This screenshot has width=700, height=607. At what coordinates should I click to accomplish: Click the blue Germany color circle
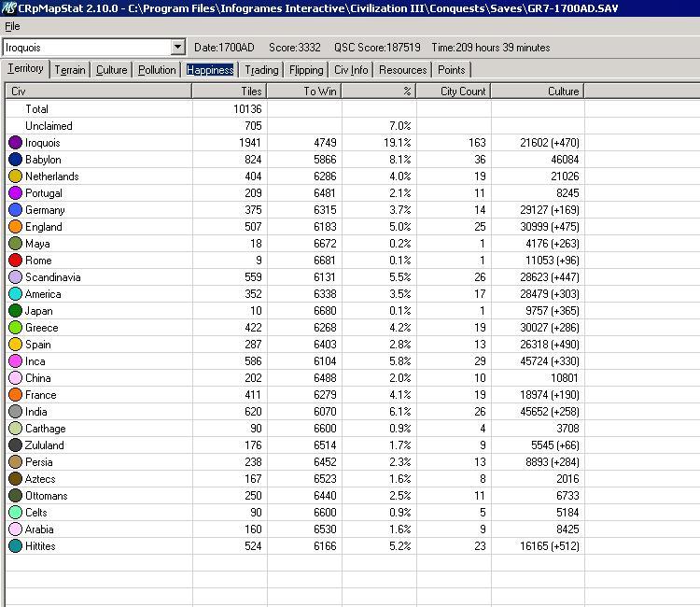tap(15, 210)
